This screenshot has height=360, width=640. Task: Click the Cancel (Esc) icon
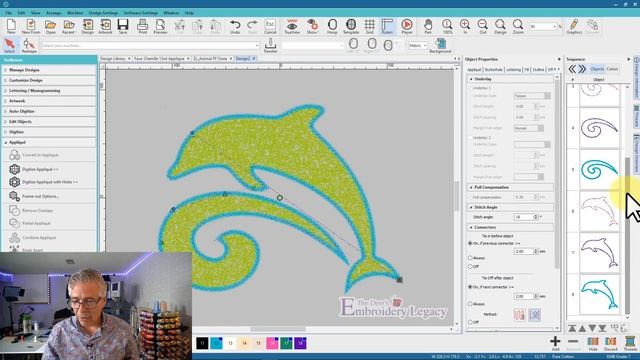point(270,27)
